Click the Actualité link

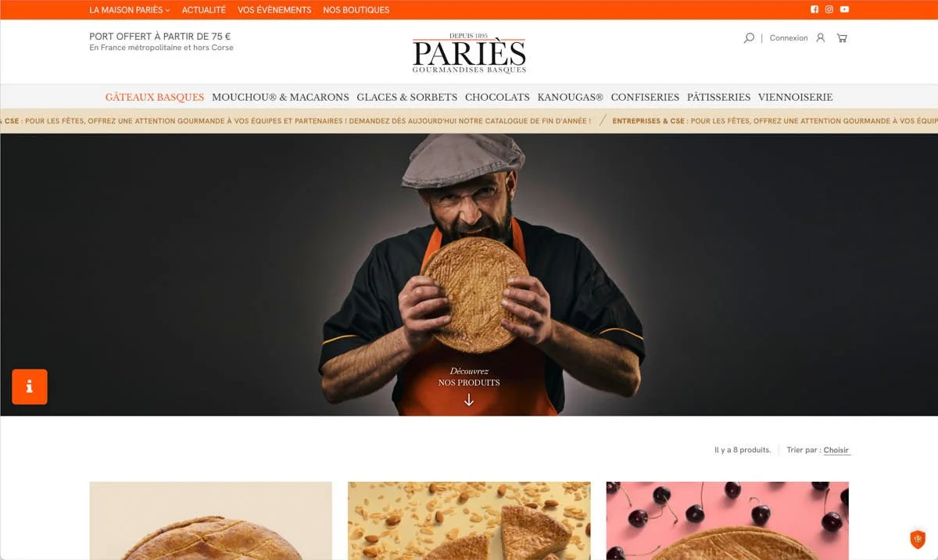[204, 10]
